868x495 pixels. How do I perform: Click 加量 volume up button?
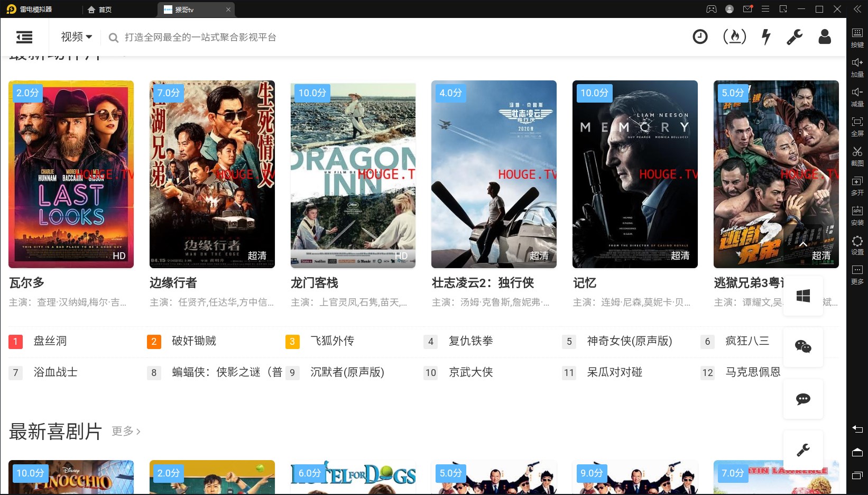pyautogui.click(x=857, y=67)
